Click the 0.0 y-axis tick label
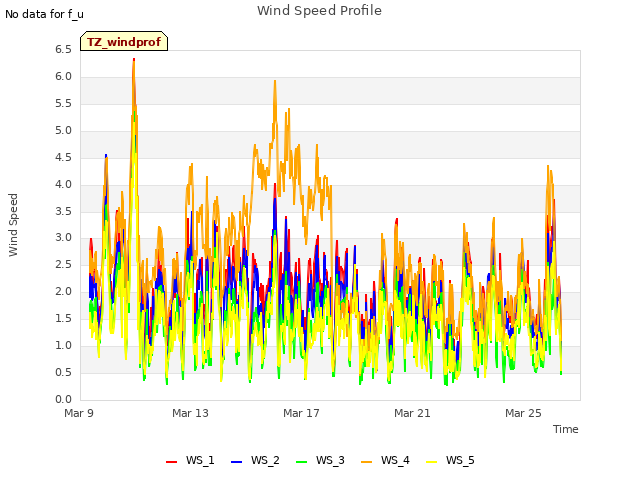The image size is (640, 480). pyautogui.click(x=63, y=399)
